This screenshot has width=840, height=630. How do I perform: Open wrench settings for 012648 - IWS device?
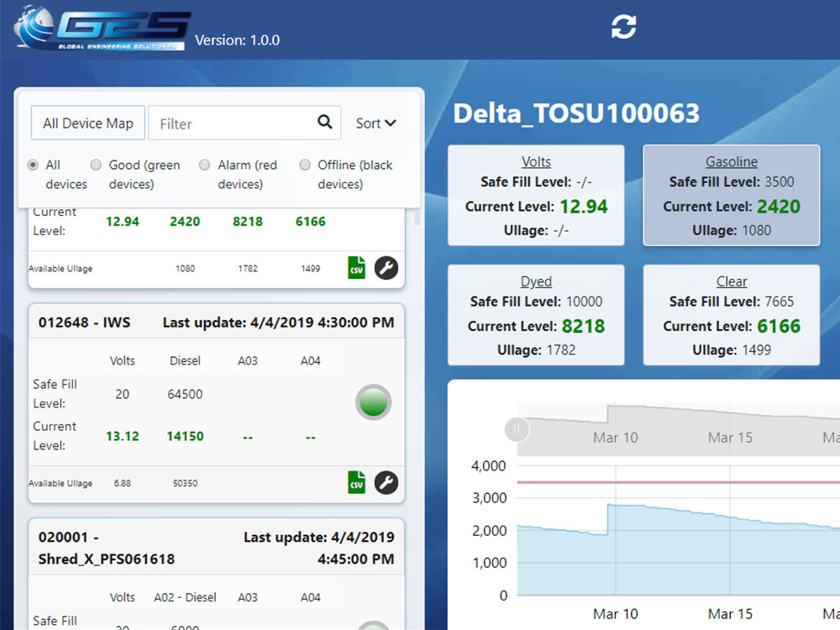point(386,483)
